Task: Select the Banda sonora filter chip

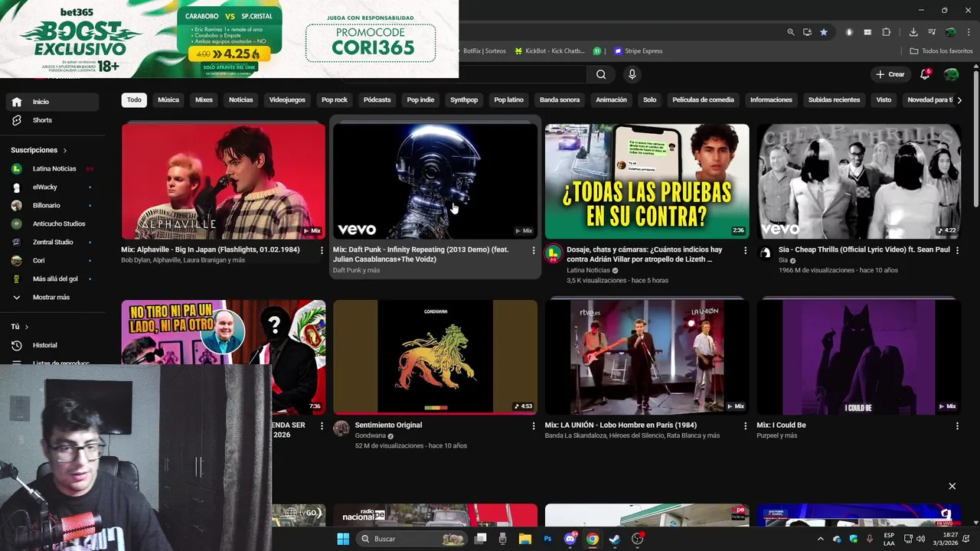Action: point(560,100)
